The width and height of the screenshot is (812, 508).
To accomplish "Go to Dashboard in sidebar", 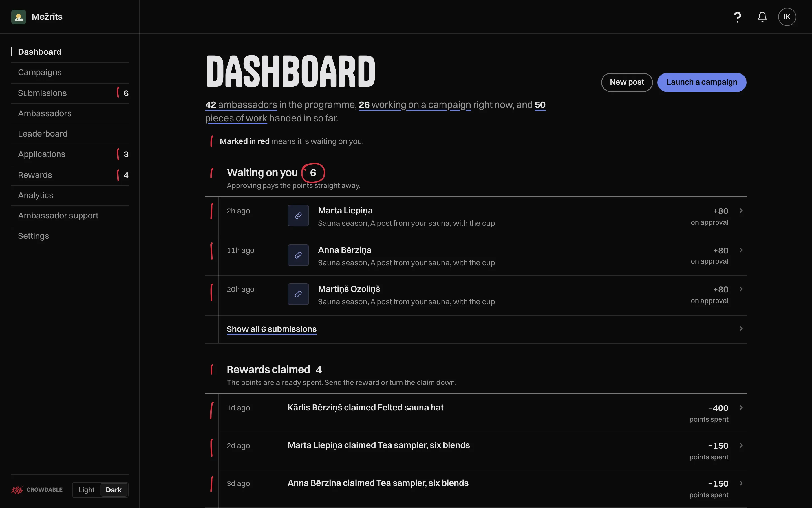I will (x=70, y=52).
